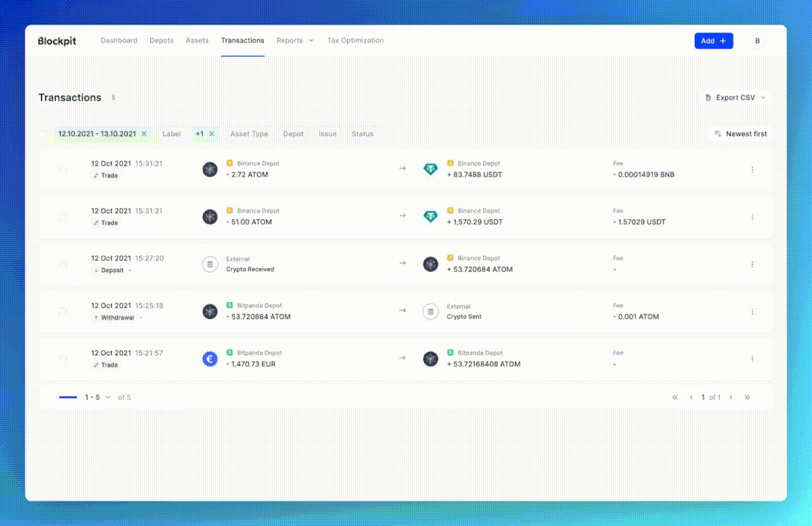812x526 pixels.
Task: Open the Export CSV dropdown
Action: tap(734, 97)
